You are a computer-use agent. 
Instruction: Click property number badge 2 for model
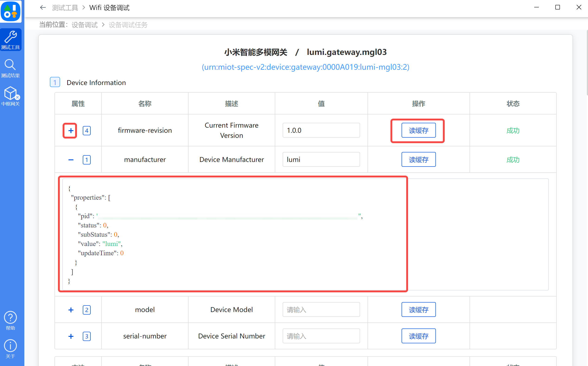click(x=86, y=310)
